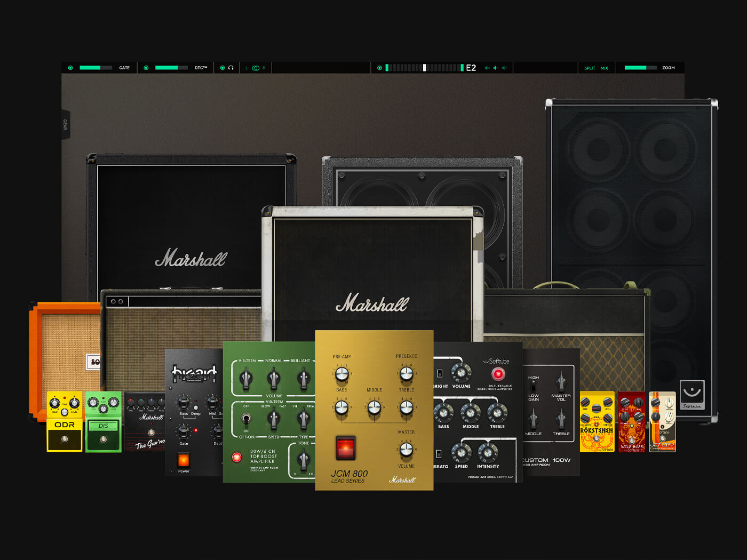Turn the Speed knob on green amp

click(274, 419)
